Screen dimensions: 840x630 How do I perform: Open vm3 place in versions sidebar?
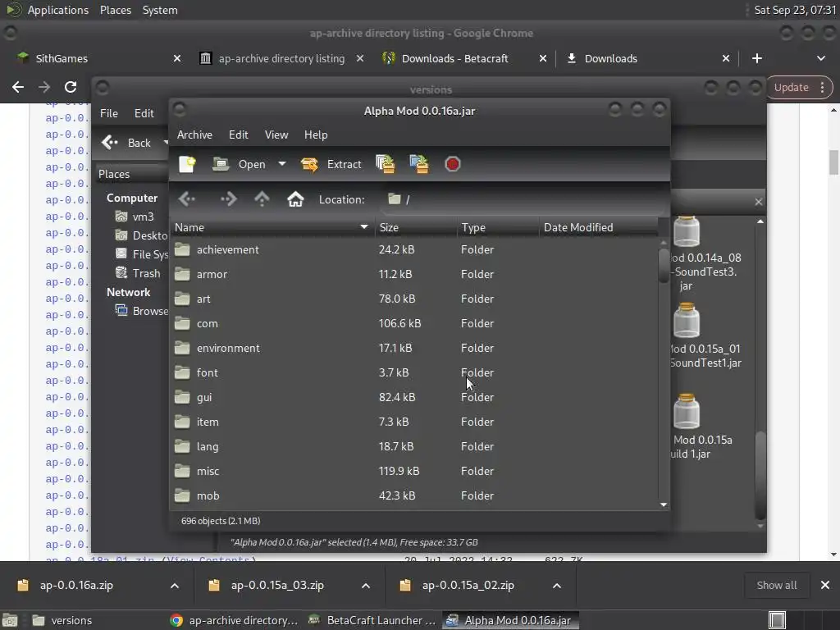pos(135,217)
